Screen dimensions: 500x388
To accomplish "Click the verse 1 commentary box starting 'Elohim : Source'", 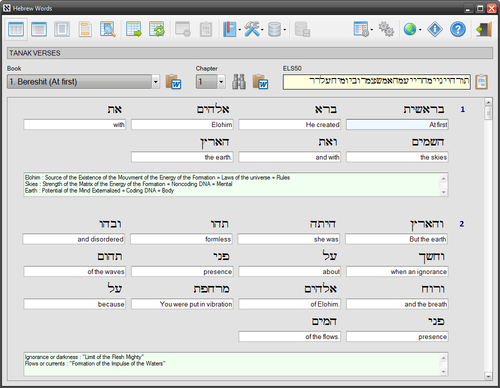I will (236, 185).
